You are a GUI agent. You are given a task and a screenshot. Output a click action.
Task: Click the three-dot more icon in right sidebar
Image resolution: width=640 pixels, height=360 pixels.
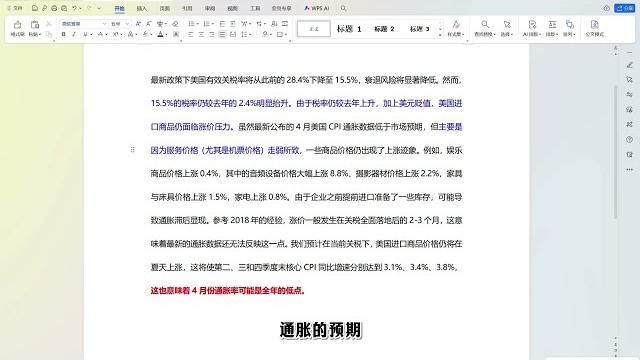[629, 169]
